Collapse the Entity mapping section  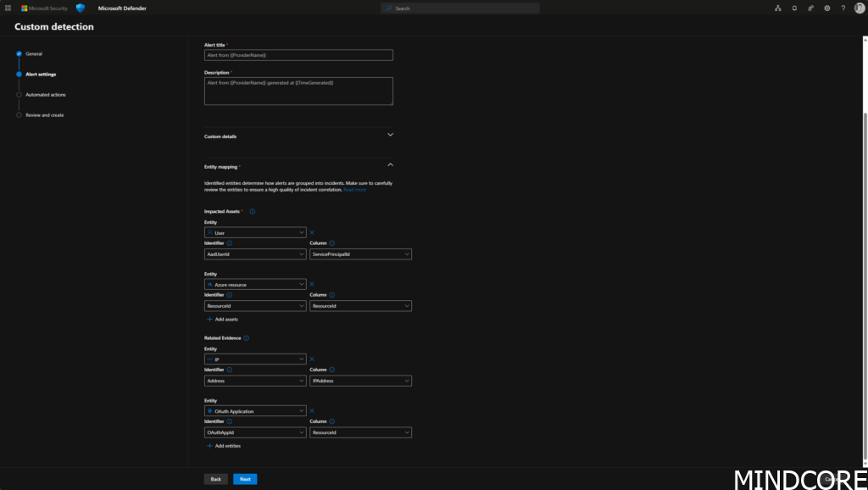coord(390,165)
